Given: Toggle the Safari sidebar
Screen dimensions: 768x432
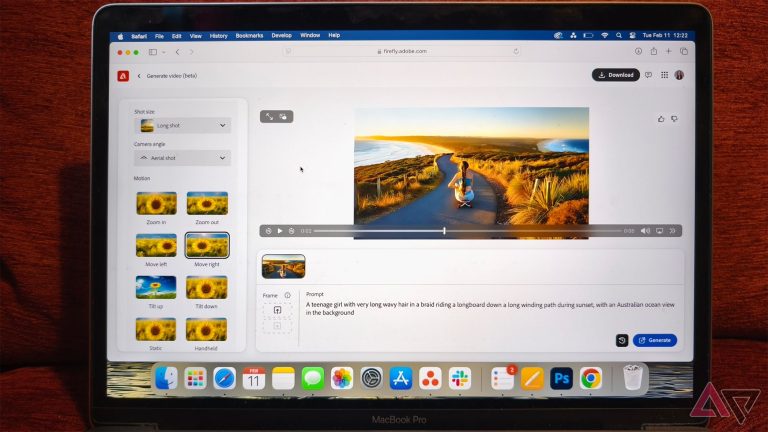Looking at the screenshot, I should point(153,52).
